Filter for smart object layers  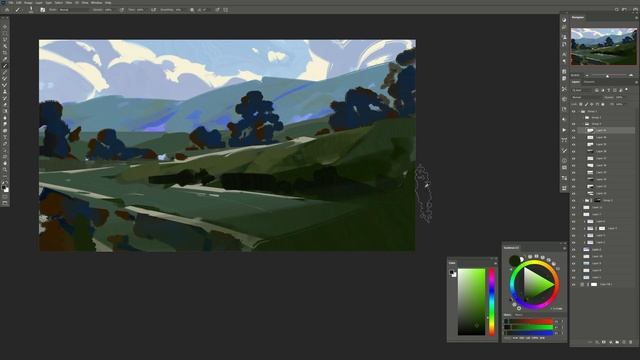pos(620,91)
